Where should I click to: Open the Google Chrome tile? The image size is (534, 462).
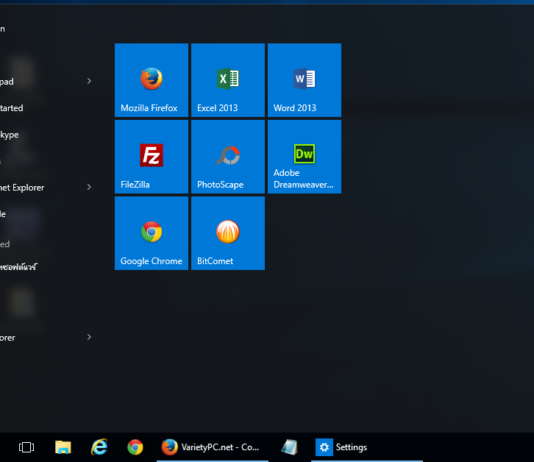pyautogui.click(x=152, y=233)
